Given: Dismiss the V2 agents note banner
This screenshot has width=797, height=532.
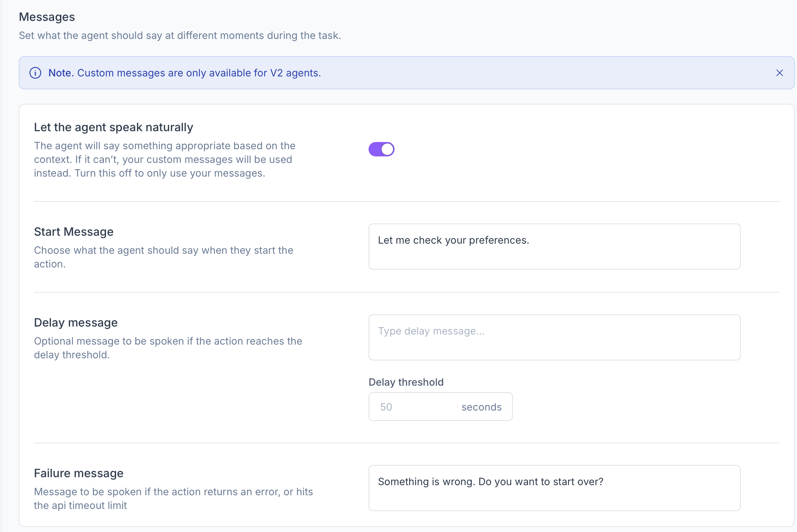Looking at the screenshot, I should (x=779, y=73).
